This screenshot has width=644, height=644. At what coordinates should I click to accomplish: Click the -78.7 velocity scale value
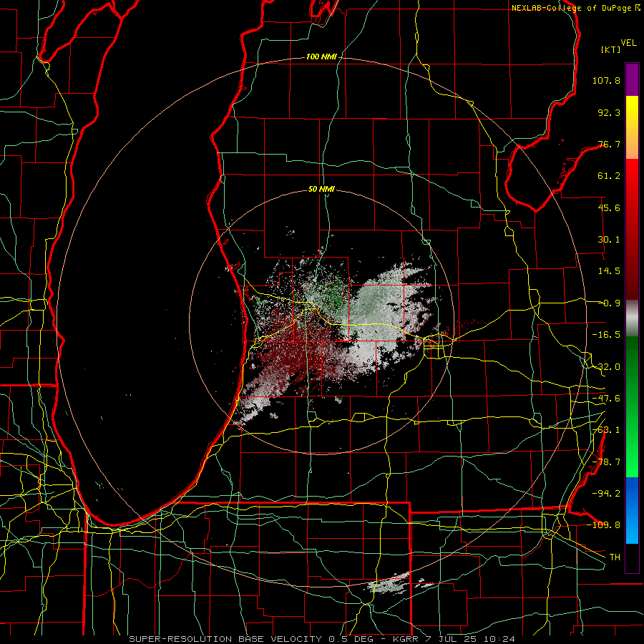pyautogui.click(x=606, y=462)
